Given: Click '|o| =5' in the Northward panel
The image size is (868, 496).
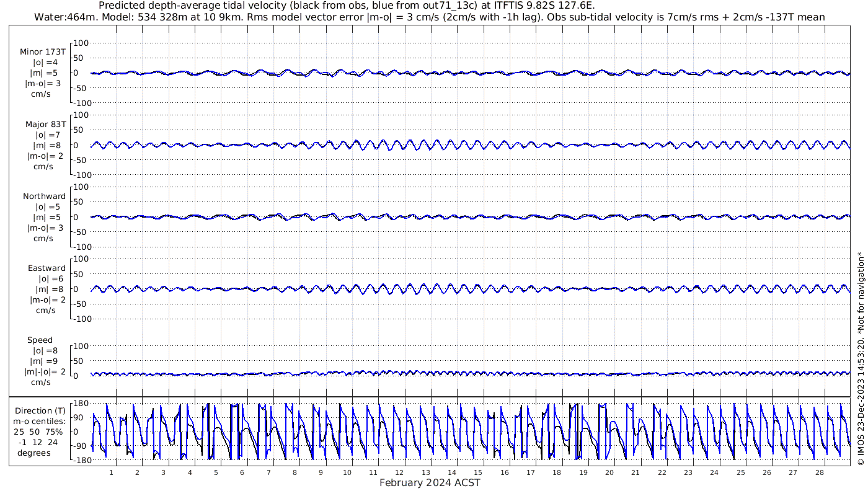Looking at the screenshot, I should (48, 206).
